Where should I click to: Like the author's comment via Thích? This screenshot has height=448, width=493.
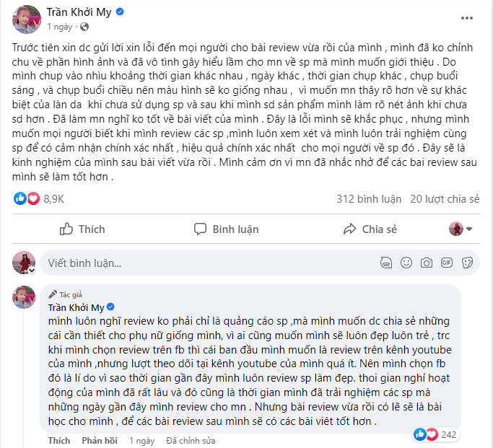[x=59, y=441]
